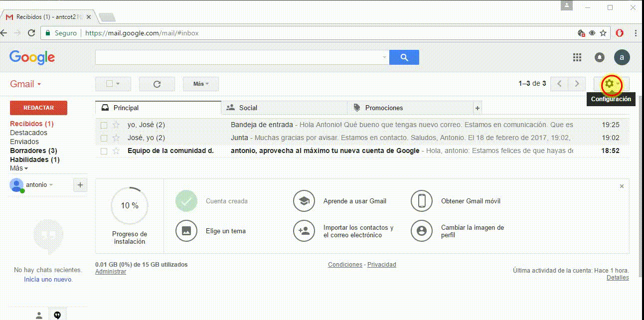
Task: Open the account avatar 'a' menu
Action: (x=622, y=57)
